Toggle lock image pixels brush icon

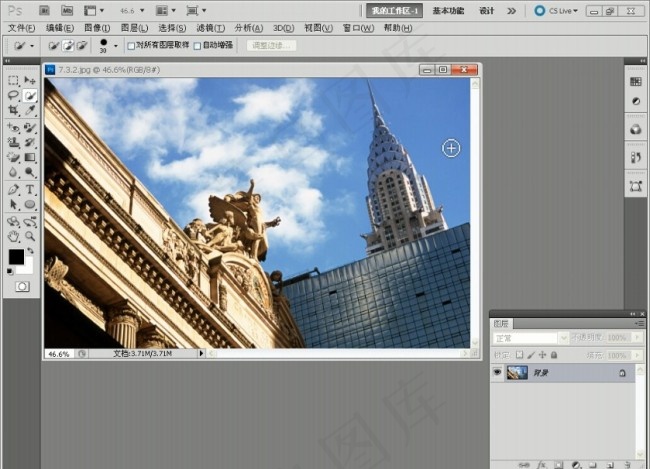[x=531, y=355]
